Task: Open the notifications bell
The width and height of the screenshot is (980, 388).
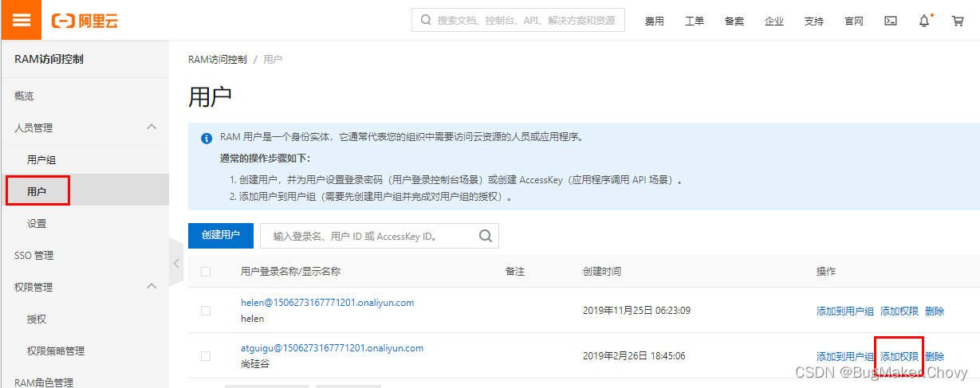Action: (924, 21)
